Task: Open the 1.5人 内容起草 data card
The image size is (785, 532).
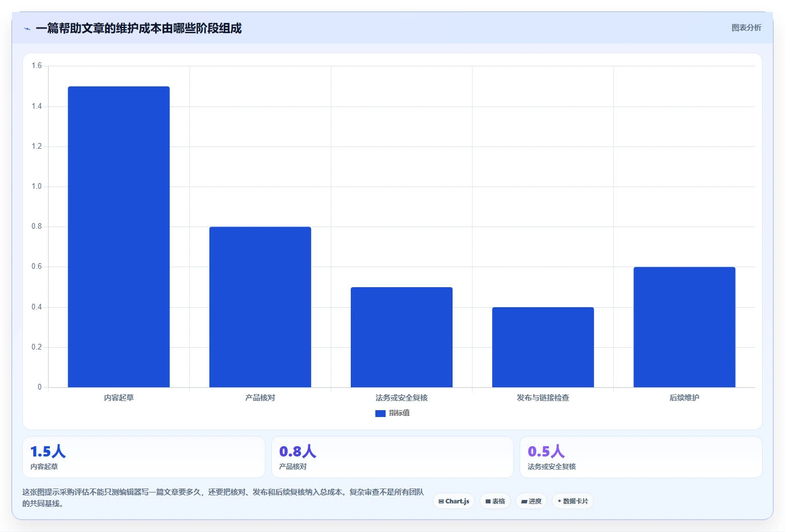Action: (x=144, y=457)
